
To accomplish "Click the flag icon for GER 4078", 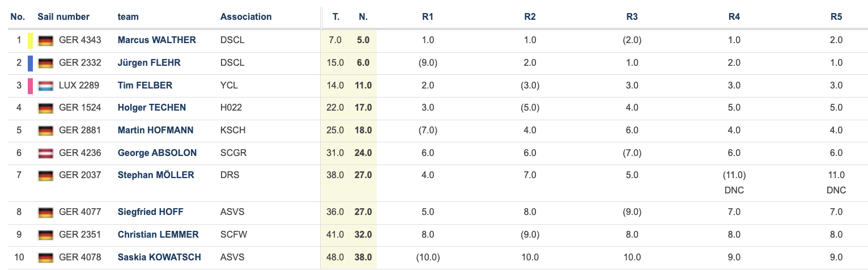I will tap(45, 258).
